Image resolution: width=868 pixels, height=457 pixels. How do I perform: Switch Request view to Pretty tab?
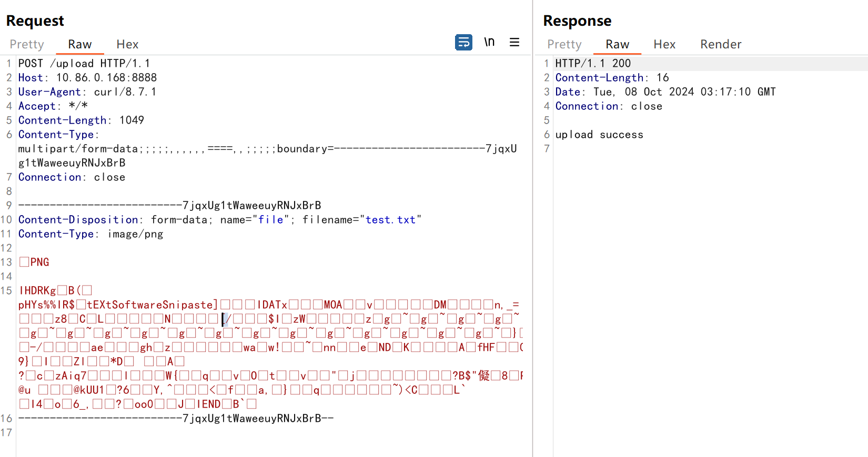tap(27, 45)
